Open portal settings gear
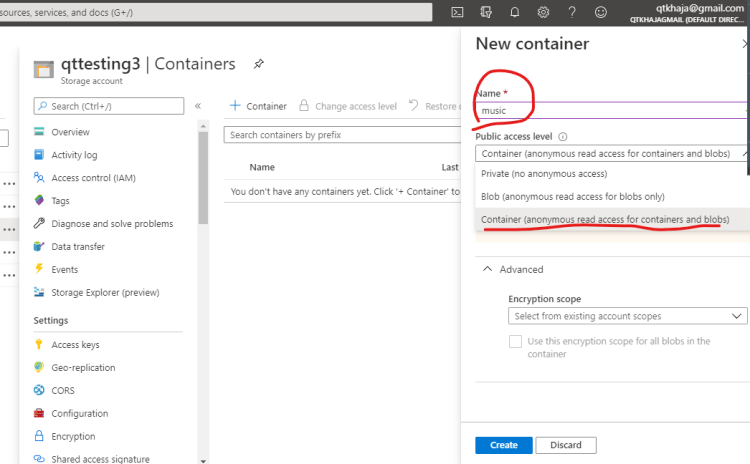Viewport: 750px width, 464px height. point(543,12)
